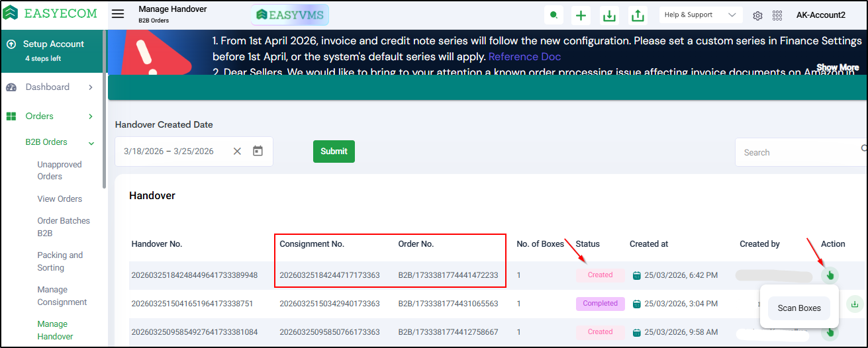This screenshot has height=348, width=868.
Task: Click the import download icon in header
Action: coord(609,15)
